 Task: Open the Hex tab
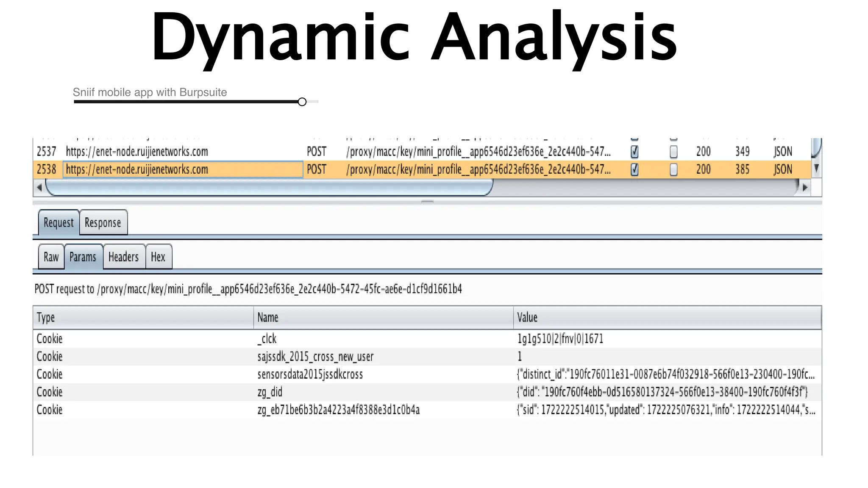pos(159,257)
